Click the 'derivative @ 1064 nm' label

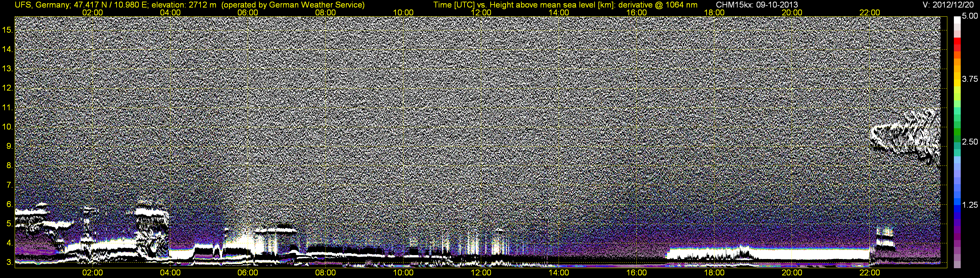point(658,5)
